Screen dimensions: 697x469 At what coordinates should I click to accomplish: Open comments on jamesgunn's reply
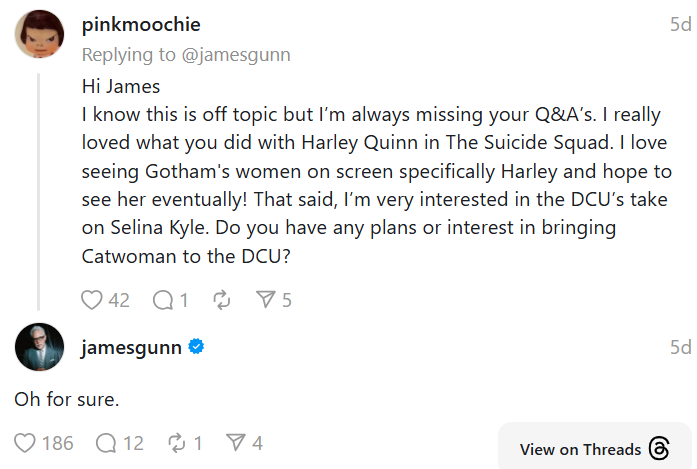click(106, 442)
